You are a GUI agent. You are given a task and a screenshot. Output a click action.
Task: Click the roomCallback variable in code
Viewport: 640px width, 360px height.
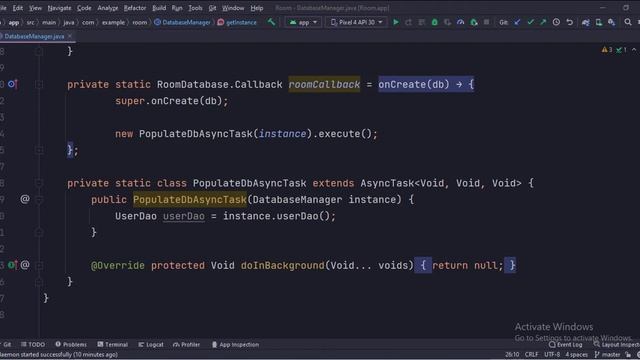[x=324, y=84]
